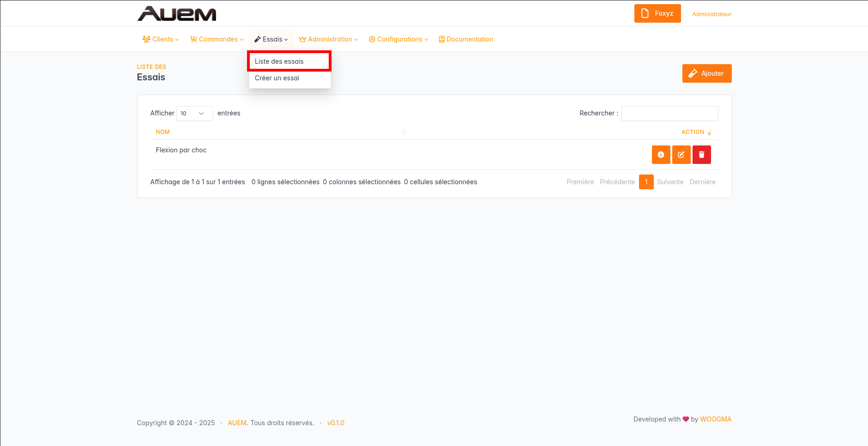The image size is (868, 446).
Task: Open the Afficher entries count dropdown
Action: click(x=194, y=114)
